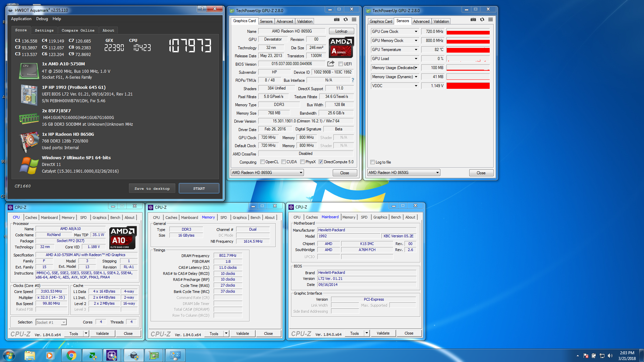Click Lookup button in GPU-Z
Image resolution: width=644 pixels, height=362 pixels.
pyautogui.click(x=341, y=31)
